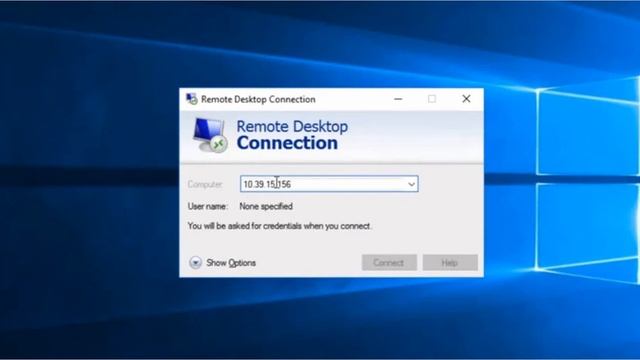Image resolution: width=640 pixels, height=360 pixels.
Task: Click the 'Show Options' label text
Action: tap(231, 263)
